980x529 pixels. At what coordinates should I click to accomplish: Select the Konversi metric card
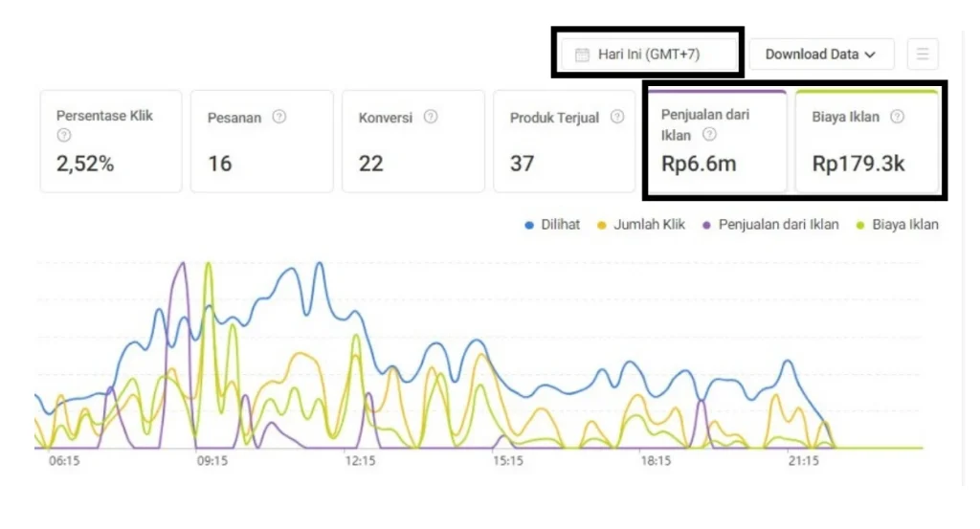point(412,142)
